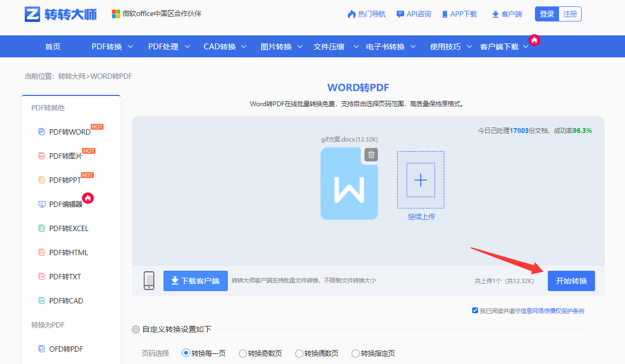Select the 转换每一页 radio option

[185, 353]
